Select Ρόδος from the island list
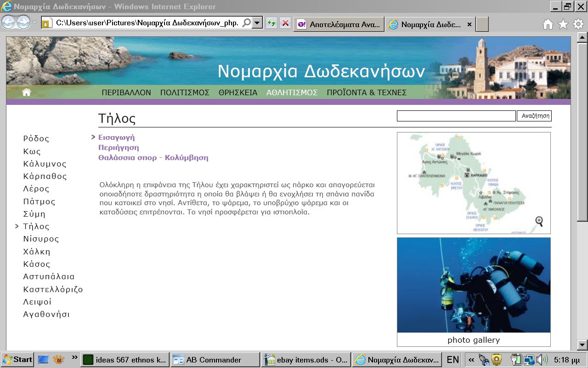Image resolution: width=588 pixels, height=368 pixels. pos(36,138)
